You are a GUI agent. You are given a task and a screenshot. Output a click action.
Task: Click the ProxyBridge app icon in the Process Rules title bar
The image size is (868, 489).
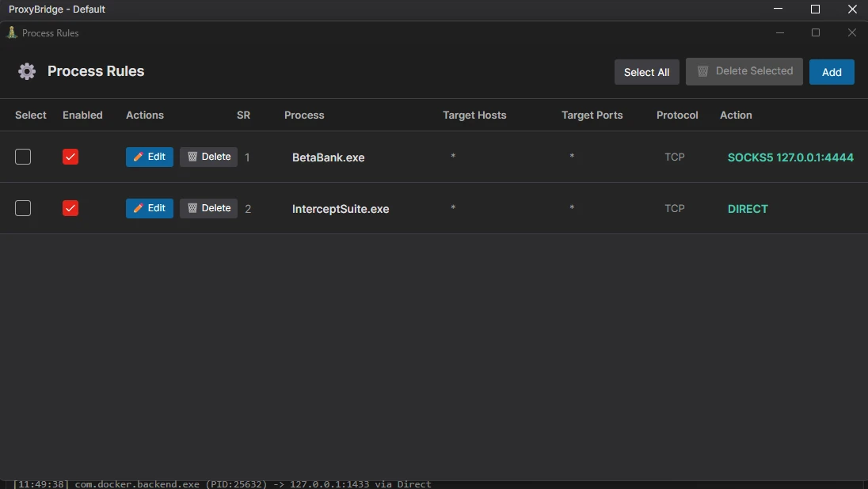[12, 32]
